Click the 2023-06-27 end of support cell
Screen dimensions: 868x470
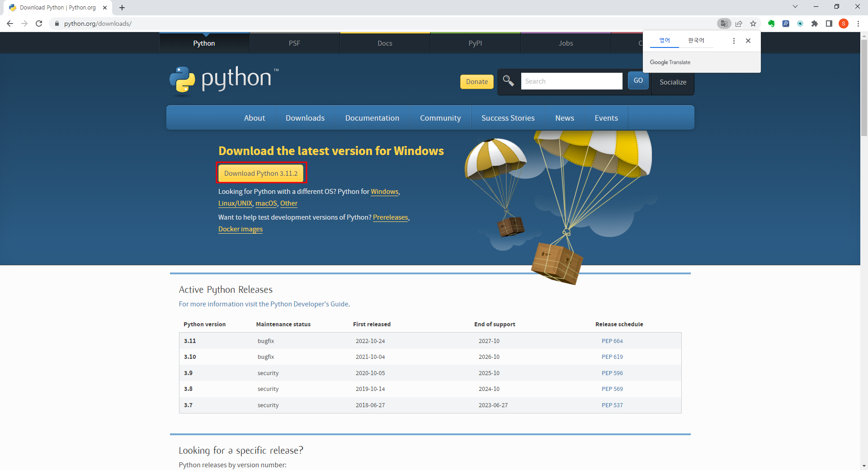point(493,405)
